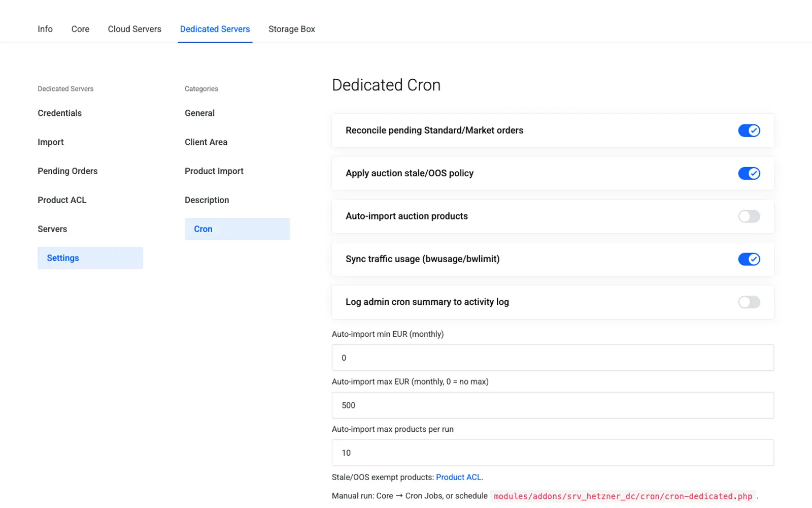Open the Cloud Servers tab
812x508 pixels.
tap(134, 29)
